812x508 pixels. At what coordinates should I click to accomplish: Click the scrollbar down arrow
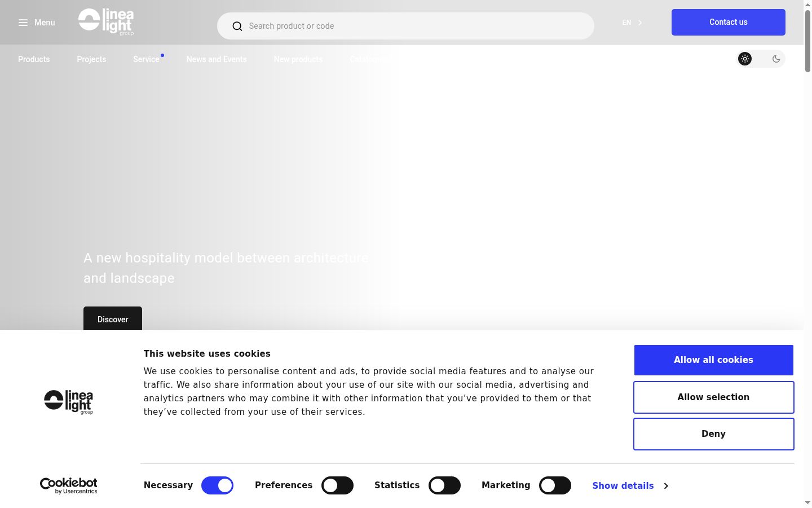pos(807,502)
